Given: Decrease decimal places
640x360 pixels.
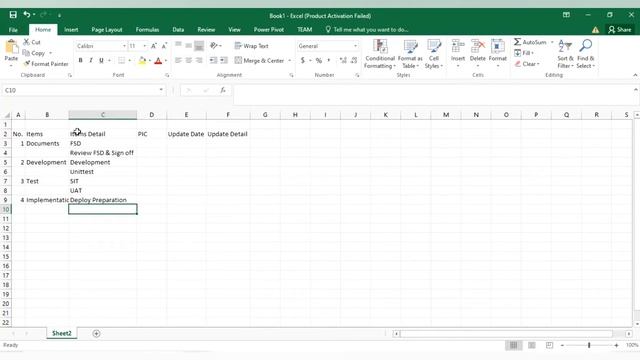Looking at the screenshot, I should point(354,60).
